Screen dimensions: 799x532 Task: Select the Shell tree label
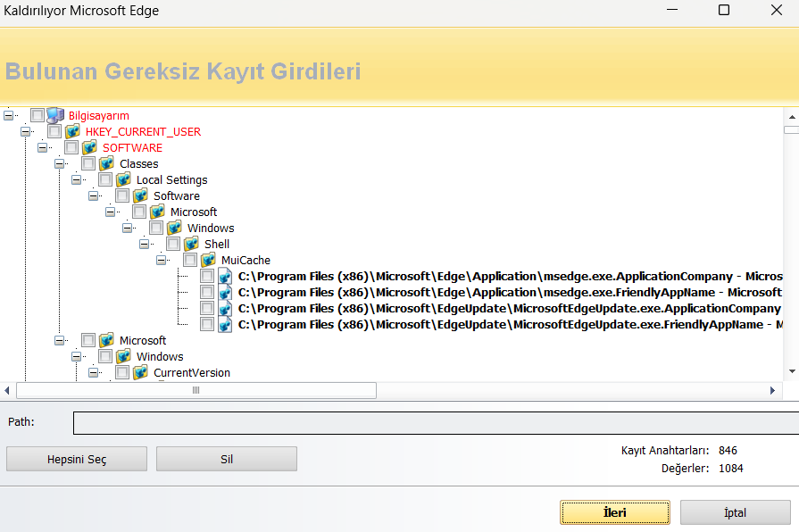pyautogui.click(x=217, y=244)
